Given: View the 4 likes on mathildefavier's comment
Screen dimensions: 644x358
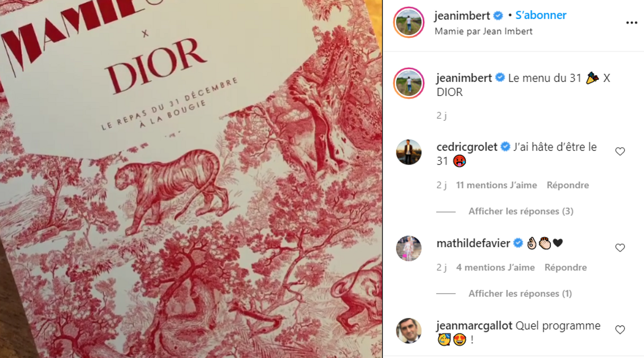Looking at the screenshot, I should tap(495, 267).
